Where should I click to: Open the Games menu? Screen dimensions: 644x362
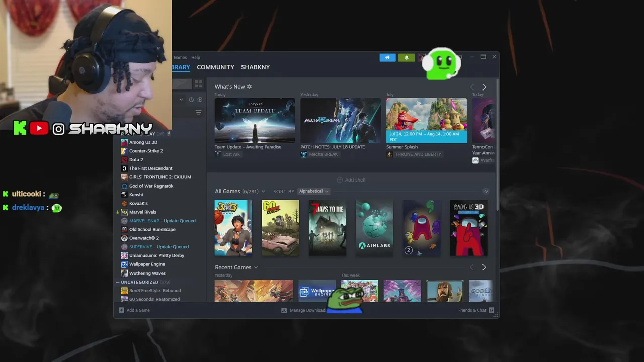point(180,58)
